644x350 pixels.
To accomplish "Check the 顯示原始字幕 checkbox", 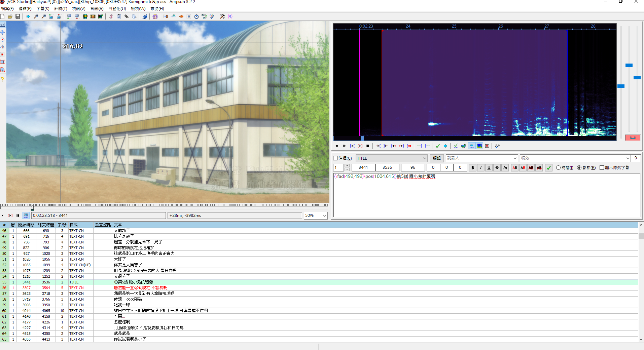I will coord(602,168).
